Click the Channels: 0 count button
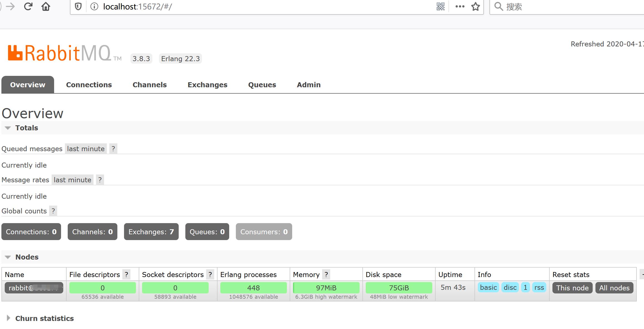The height and width of the screenshot is (329, 644). (92, 232)
